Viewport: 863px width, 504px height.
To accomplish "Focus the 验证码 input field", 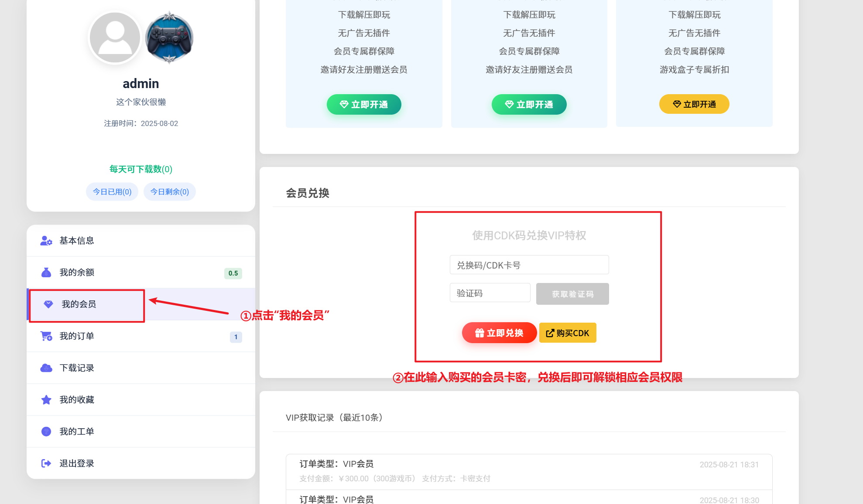I will pos(490,293).
